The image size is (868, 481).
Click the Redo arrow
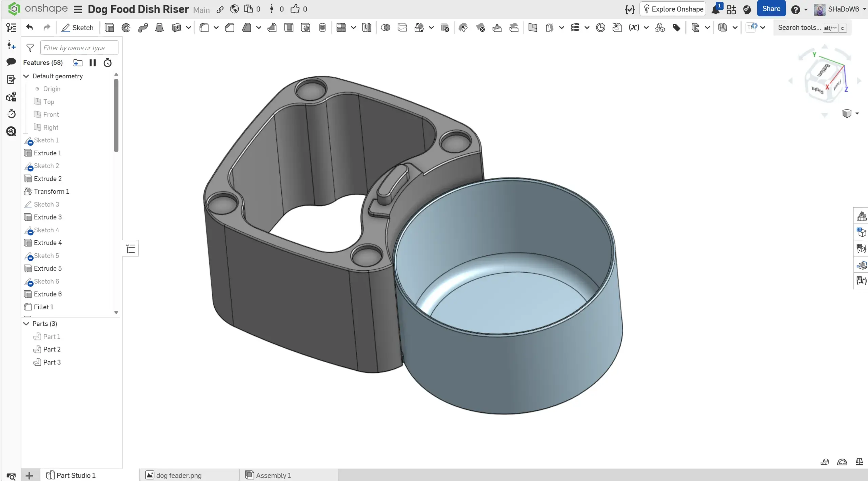coord(47,27)
